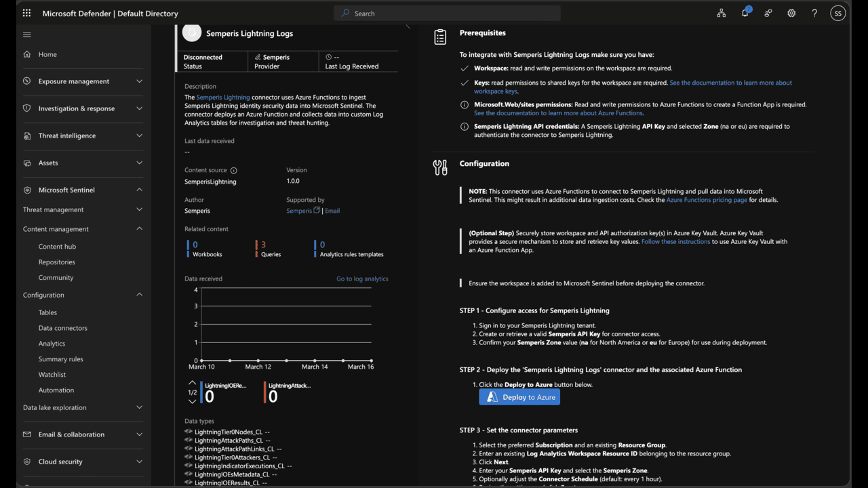Click the Help question mark icon
Image resolution: width=868 pixels, height=488 pixels.
[814, 13]
